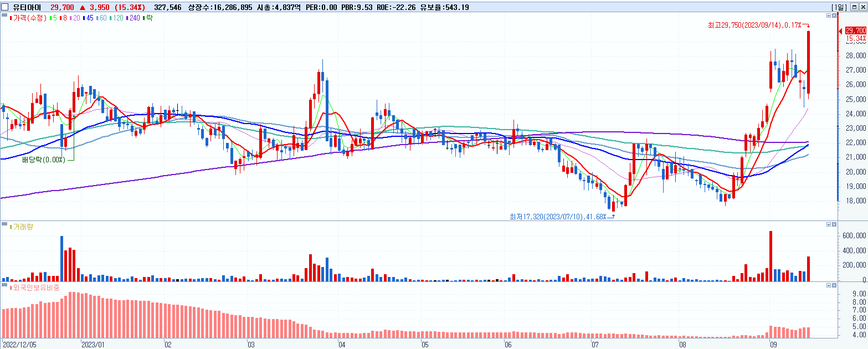Click the 유티아이 stock name in header

27,7
